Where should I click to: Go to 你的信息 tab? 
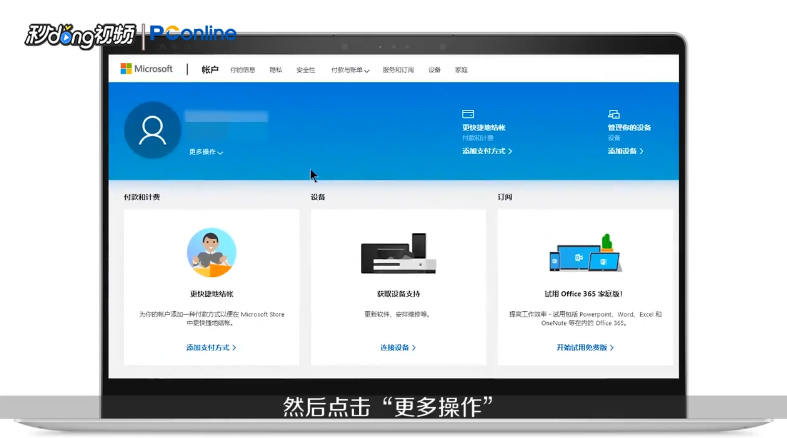coord(243,70)
